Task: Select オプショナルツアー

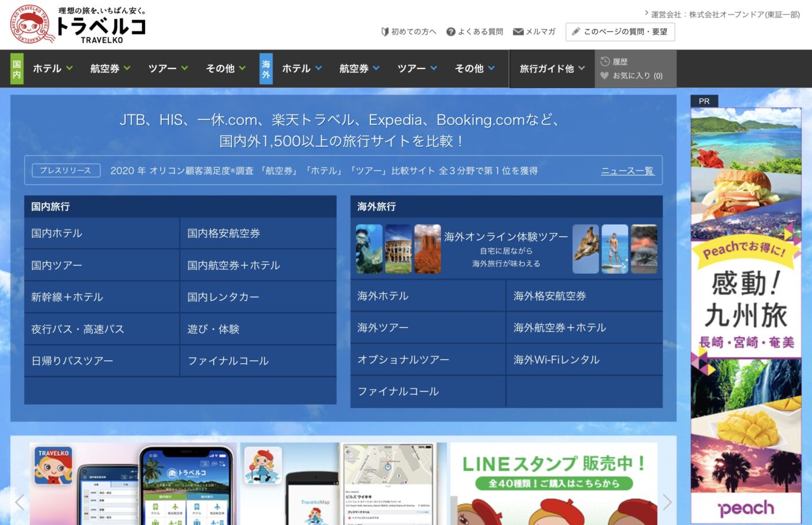Action: click(x=428, y=360)
